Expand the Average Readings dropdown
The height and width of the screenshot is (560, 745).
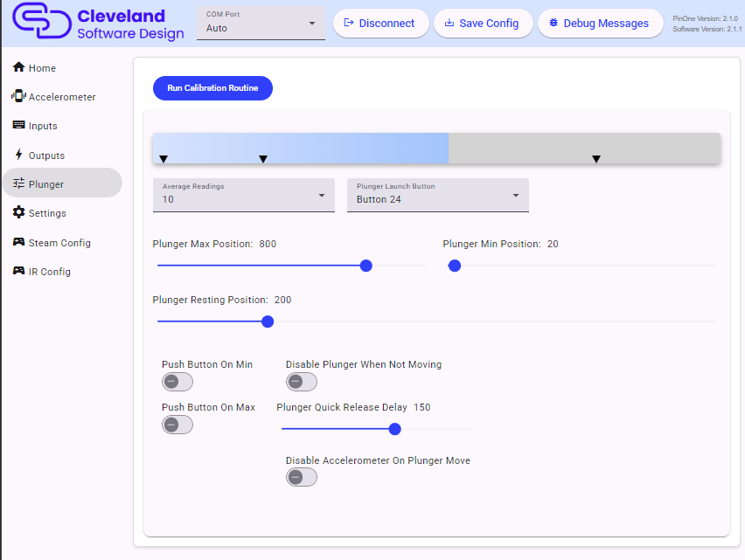(243, 195)
